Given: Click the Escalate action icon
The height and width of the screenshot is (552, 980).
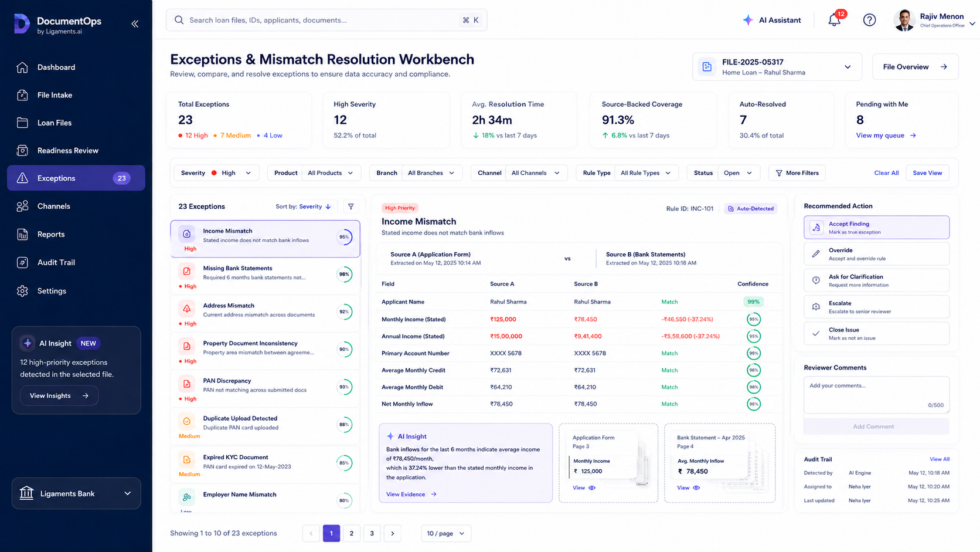Looking at the screenshot, I should coord(816,307).
